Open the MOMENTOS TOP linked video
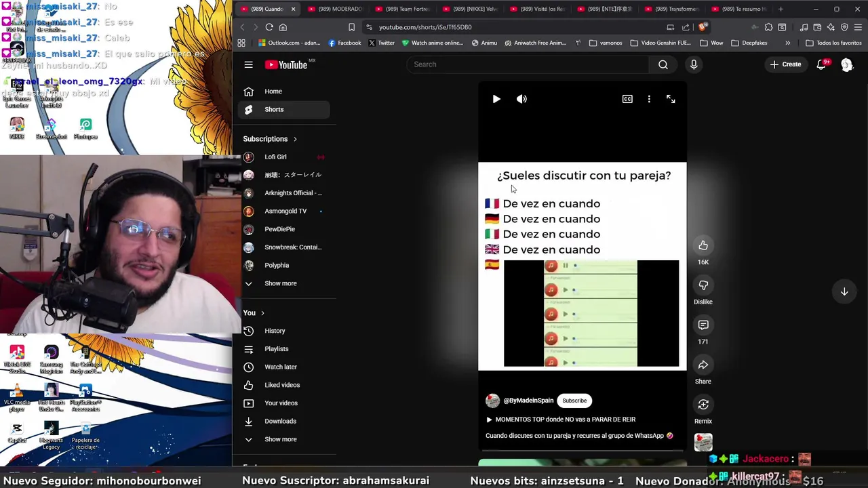Viewport: 868px width, 488px height. (x=561, y=420)
